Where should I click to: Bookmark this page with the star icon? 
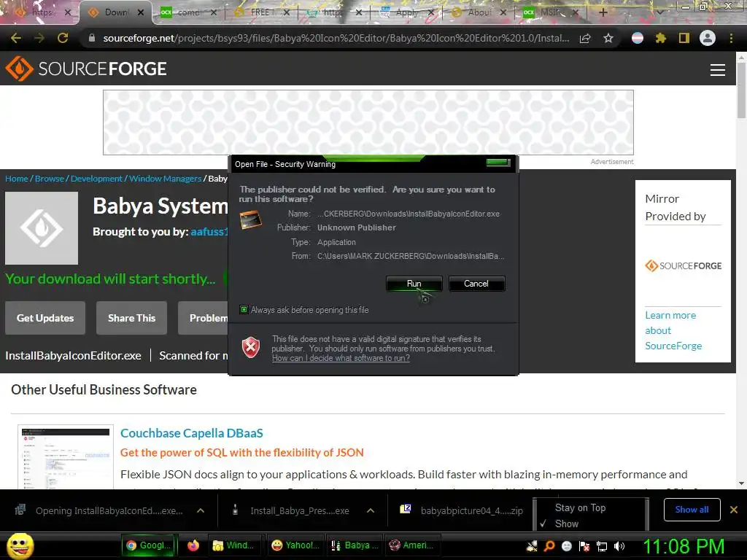[608, 38]
